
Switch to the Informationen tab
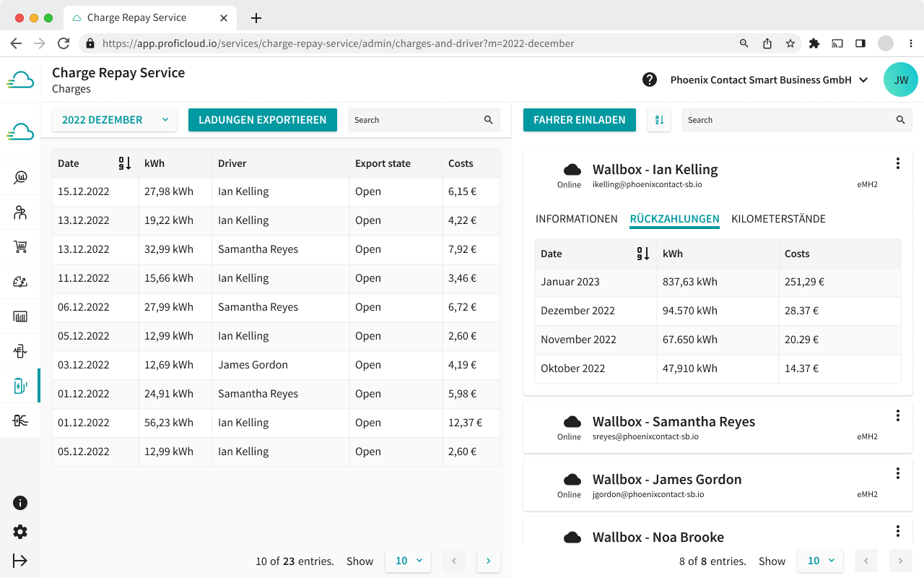click(x=576, y=219)
